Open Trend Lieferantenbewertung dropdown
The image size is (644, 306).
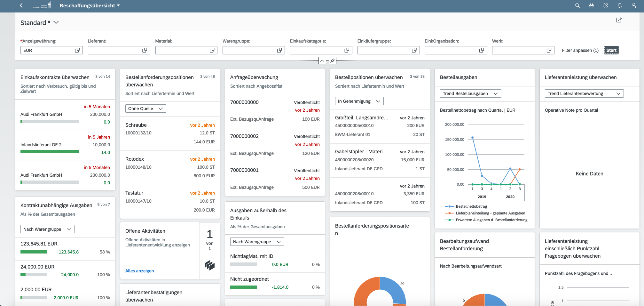(584, 93)
